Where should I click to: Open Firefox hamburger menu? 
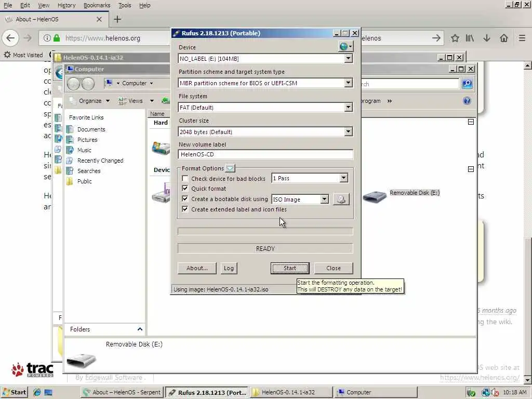522,38
